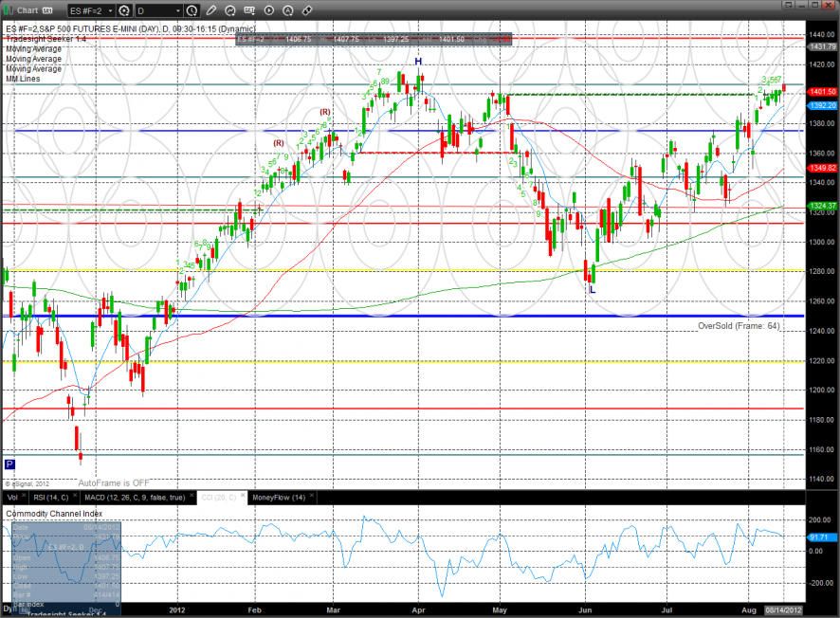This screenshot has height=618, width=840.
Task: Open the circled A alerts icon
Action: [x=288, y=10]
